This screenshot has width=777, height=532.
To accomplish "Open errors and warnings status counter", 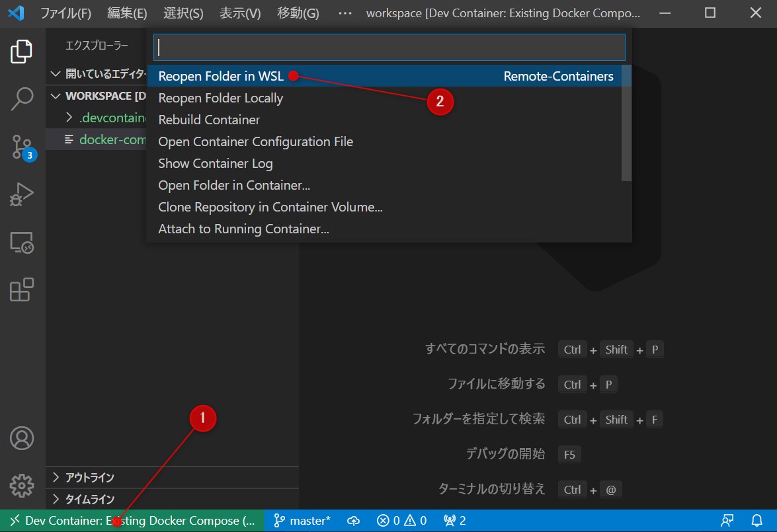I will [x=401, y=521].
